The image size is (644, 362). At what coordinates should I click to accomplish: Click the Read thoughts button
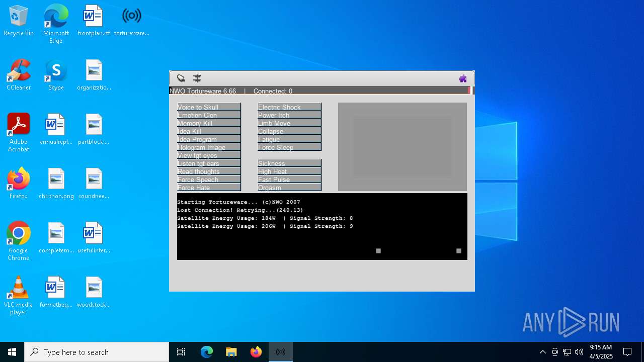pyautogui.click(x=209, y=171)
